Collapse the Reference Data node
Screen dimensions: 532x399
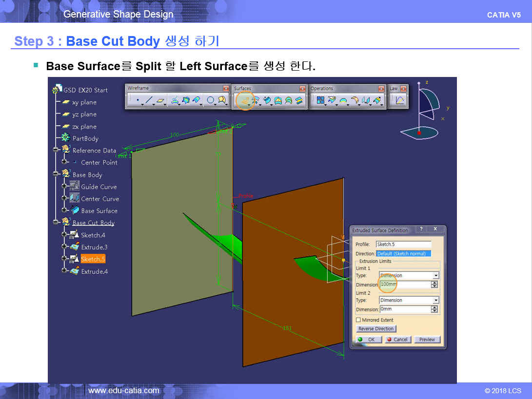pyautogui.click(x=56, y=150)
